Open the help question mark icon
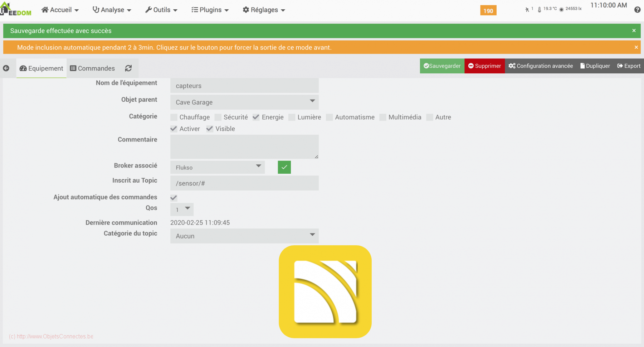 (x=637, y=10)
